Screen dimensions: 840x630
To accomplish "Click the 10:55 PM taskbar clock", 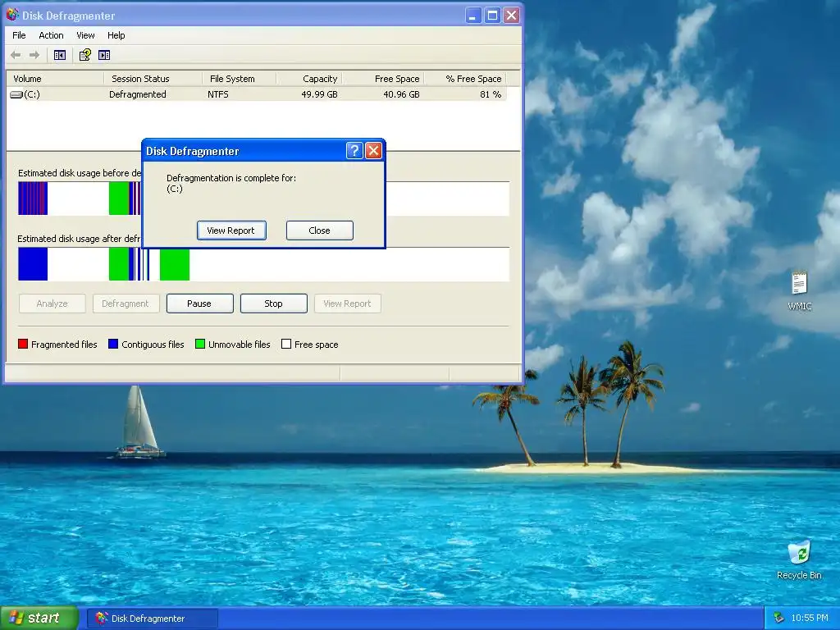I will [810, 618].
